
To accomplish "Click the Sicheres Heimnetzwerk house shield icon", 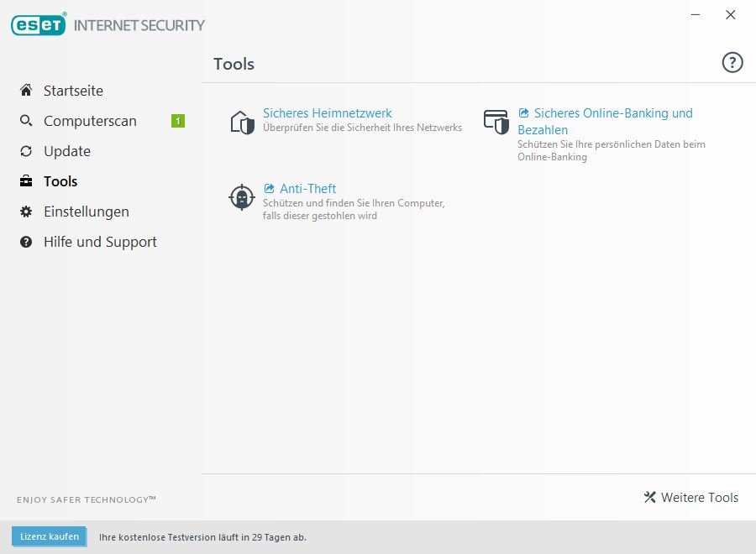I will (242, 122).
